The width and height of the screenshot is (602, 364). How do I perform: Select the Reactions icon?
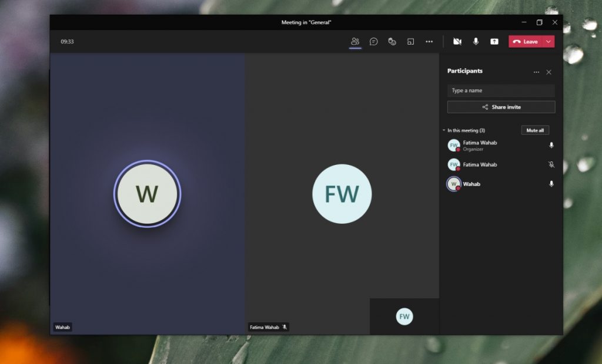click(392, 41)
